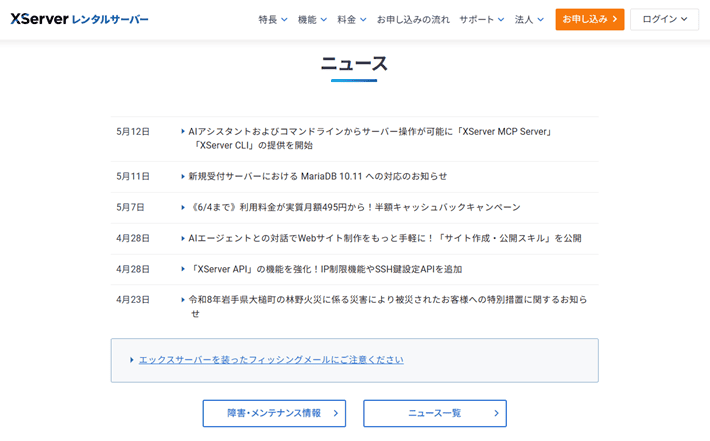Go to お申し込みの流れ page
Screen dimensions: 710x441
(x=413, y=19)
